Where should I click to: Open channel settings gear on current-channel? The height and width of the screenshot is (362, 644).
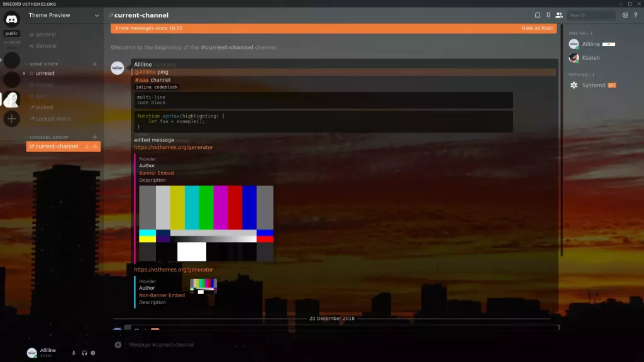click(95, 146)
